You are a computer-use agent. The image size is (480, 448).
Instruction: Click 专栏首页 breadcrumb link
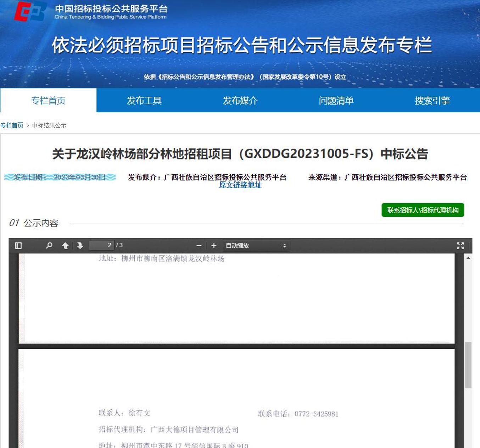click(x=12, y=125)
